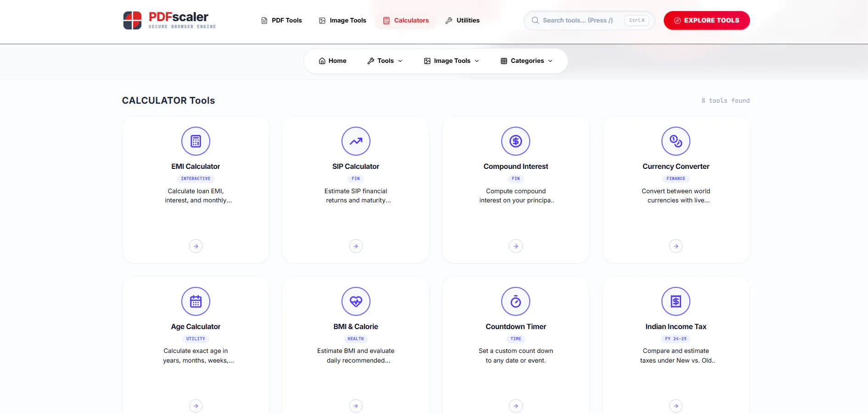Open the Compound Interest title link
Image resolution: width=868 pixels, height=414 pixels.
coord(515,167)
